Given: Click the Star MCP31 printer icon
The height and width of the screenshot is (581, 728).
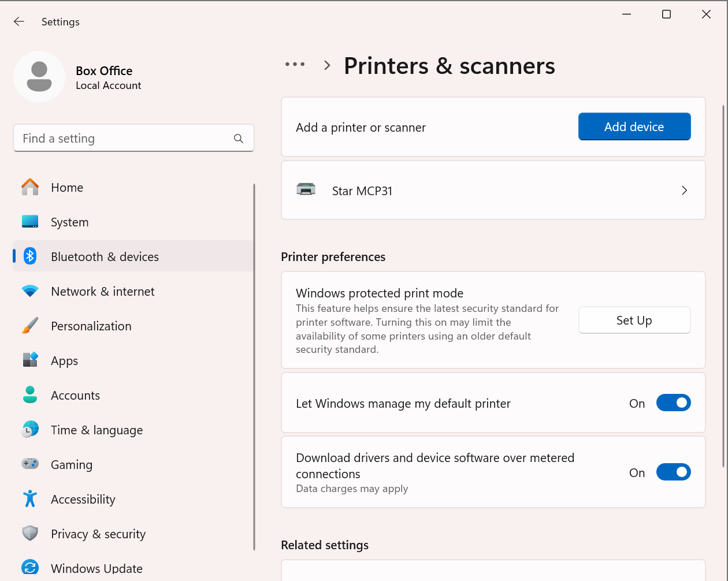Looking at the screenshot, I should [x=306, y=189].
